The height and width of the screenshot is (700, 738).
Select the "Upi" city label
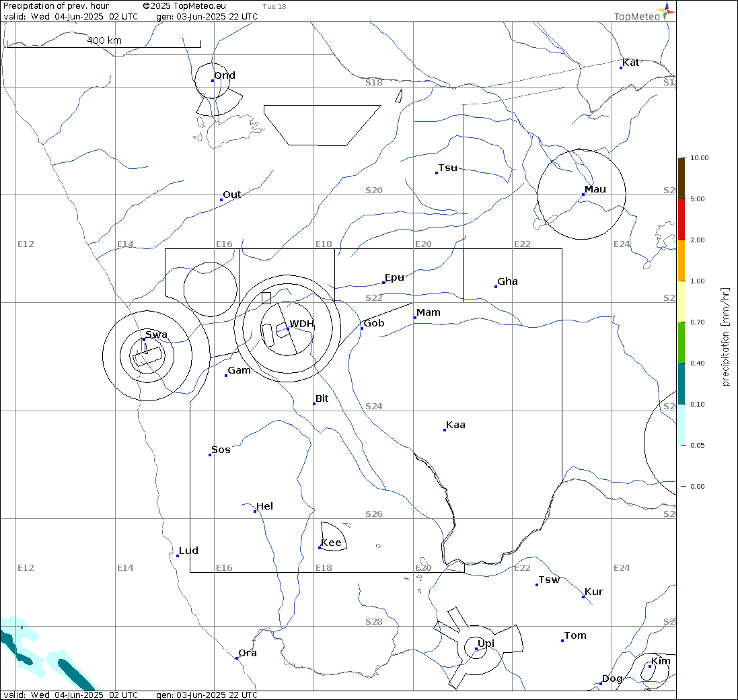(486, 644)
